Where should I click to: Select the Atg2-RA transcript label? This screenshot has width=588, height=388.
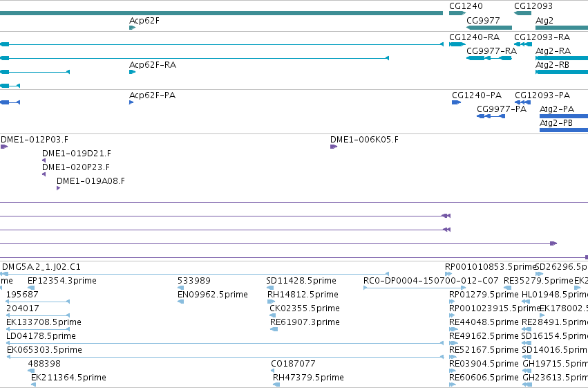click(553, 50)
